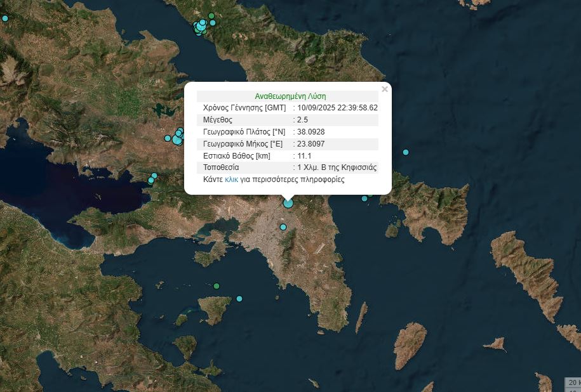Screen dimensions: 581x392
Task: Click the upper marker of the pair below the popup's left corner
Action: point(154,176)
